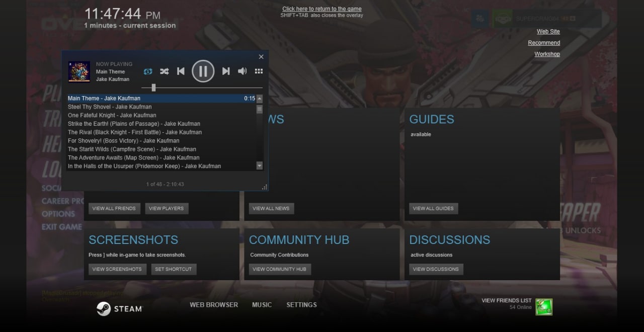Click View Screenshots button
Screen dimensions: 644x332
pos(117,269)
